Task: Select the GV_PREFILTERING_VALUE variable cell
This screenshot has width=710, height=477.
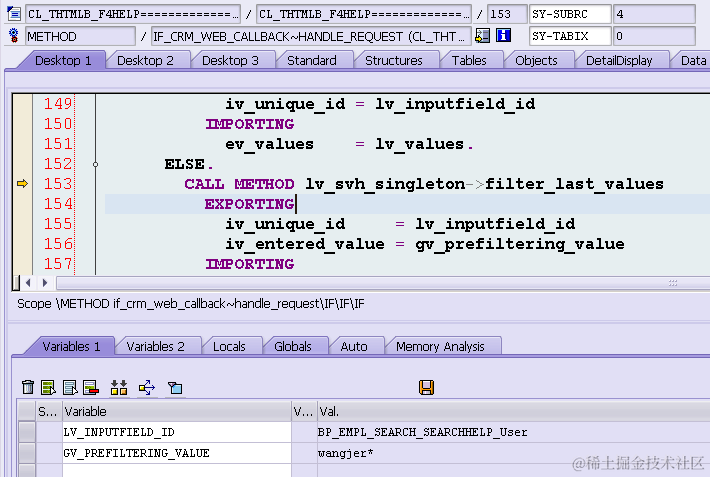Action: click(x=177, y=453)
